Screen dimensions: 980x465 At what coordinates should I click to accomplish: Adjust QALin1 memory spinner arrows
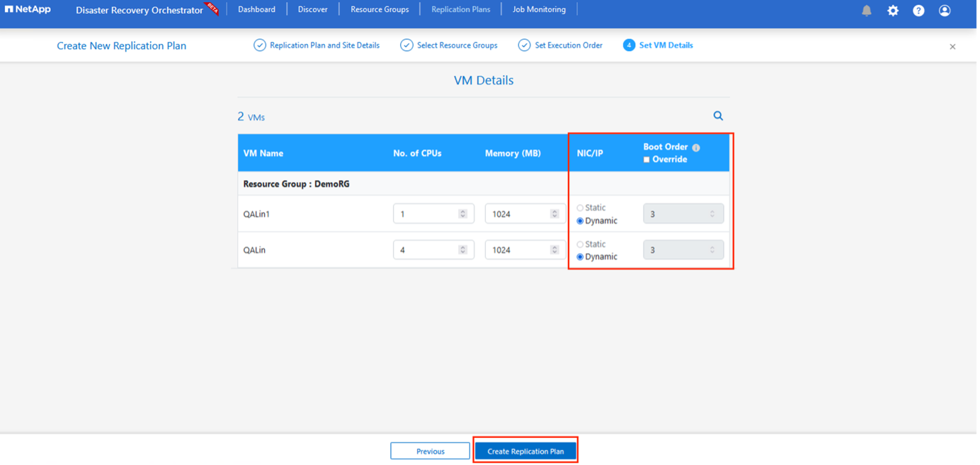554,213
